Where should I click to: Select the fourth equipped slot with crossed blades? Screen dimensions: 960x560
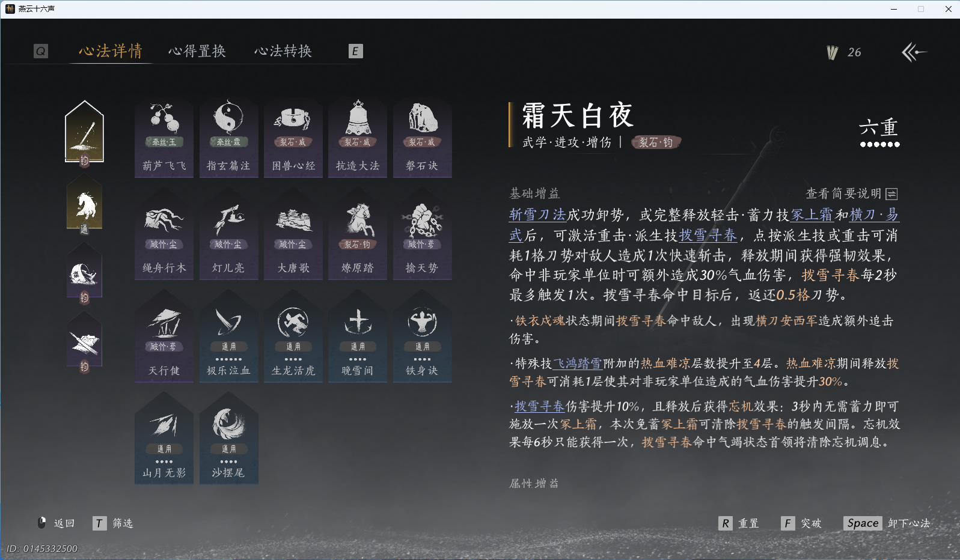[84, 342]
